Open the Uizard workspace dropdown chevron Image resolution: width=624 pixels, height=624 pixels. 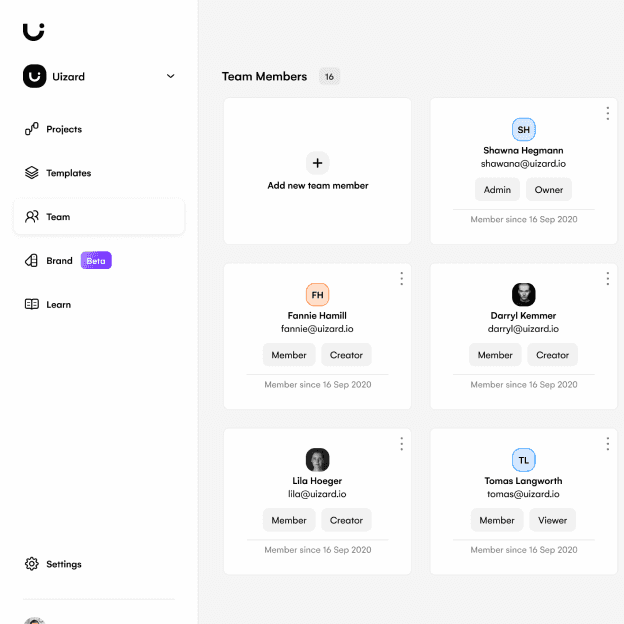(x=170, y=76)
